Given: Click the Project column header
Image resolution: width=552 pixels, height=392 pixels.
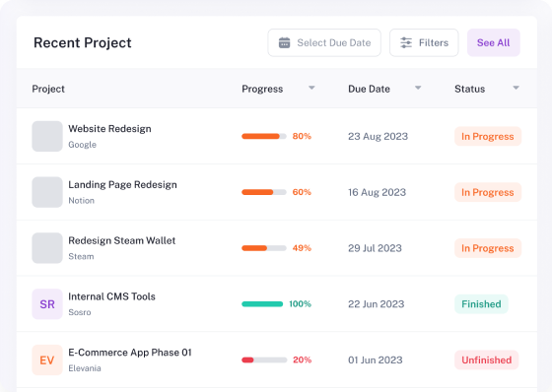Looking at the screenshot, I should [48, 89].
